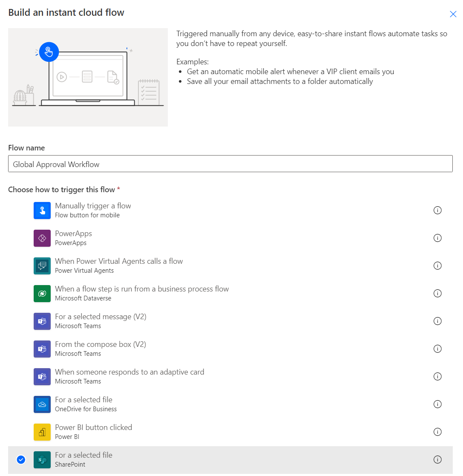The width and height of the screenshot is (463, 476).
Task: Show info for adaptive card response trigger
Action: 437,376
